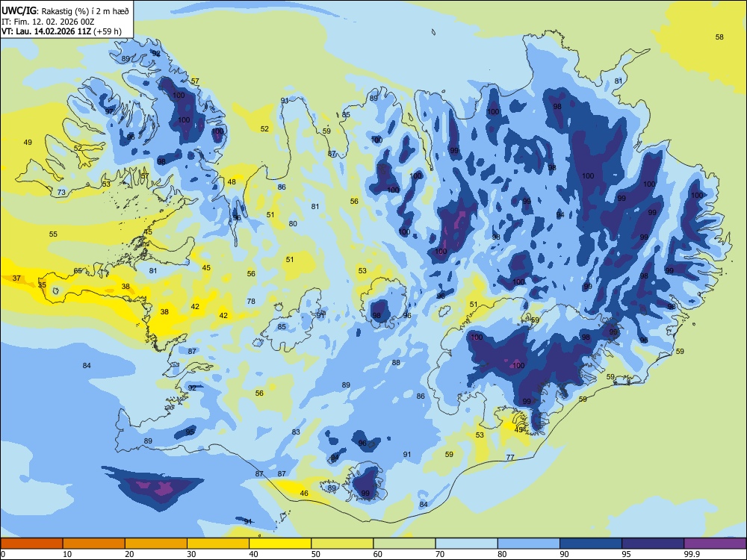This screenshot has width=747, height=560.
Task: Click the map value '48' in the northwest
Action: pyautogui.click(x=232, y=182)
